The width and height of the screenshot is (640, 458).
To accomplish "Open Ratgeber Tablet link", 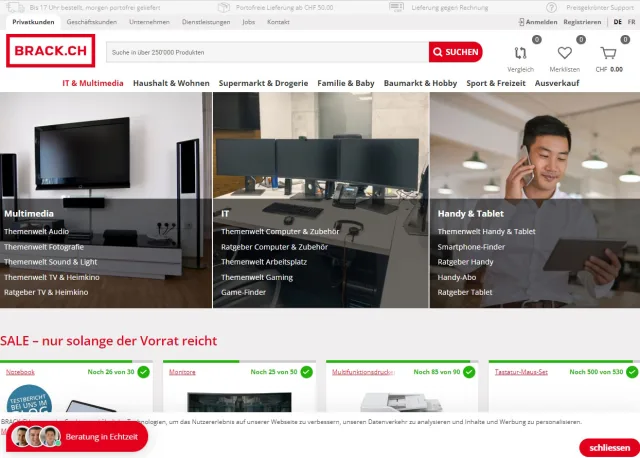I will coord(465,292).
